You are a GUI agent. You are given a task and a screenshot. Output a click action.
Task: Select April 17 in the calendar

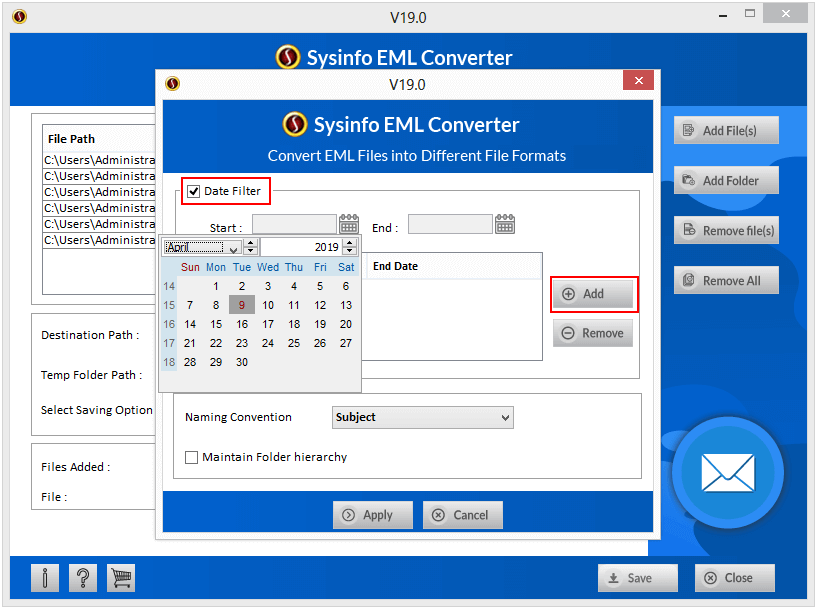click(x=268, y=324)
